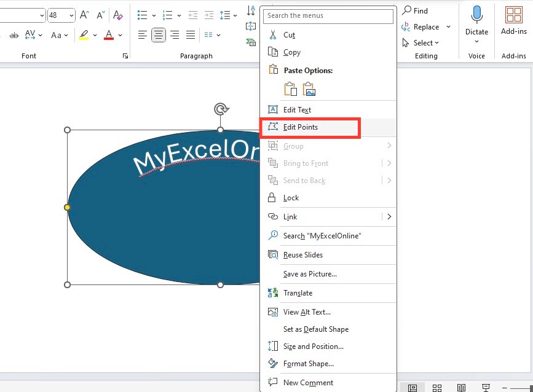Toggle Center text alignment
This screenshot has height=392, width=533.
coord(159,34)
